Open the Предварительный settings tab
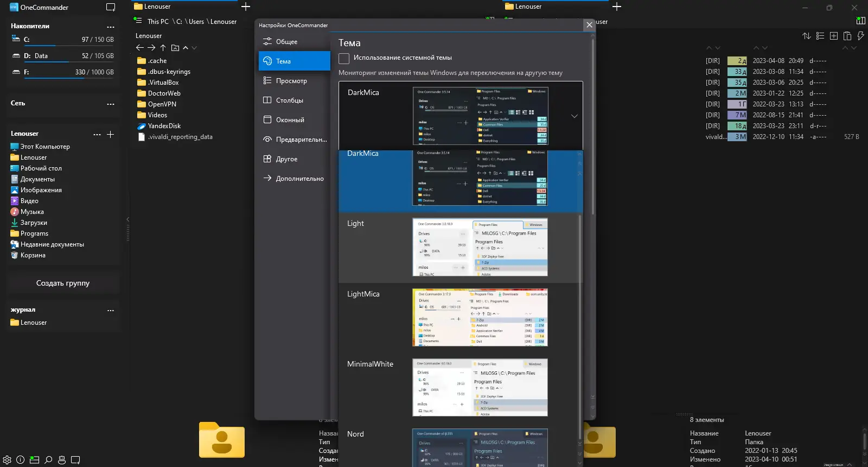 [295, 140]
